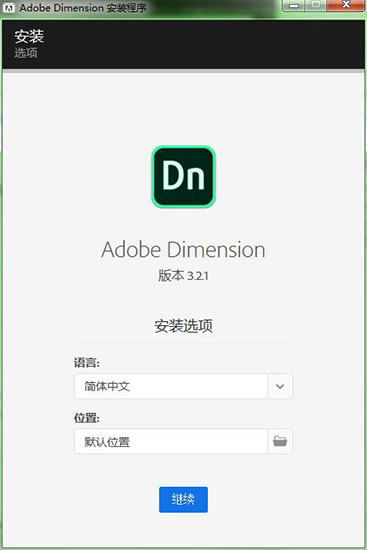Minimize the installer window

(294, 5)
